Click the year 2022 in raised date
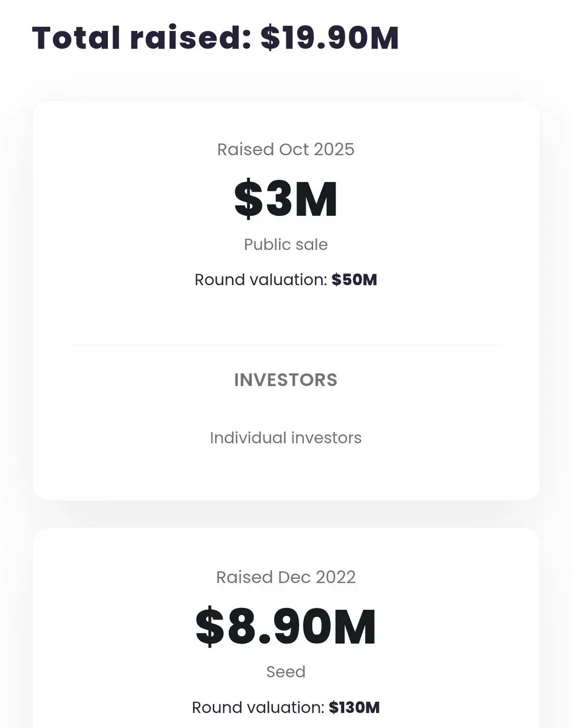This screenshot has width=572, height=728. point(335,577)
